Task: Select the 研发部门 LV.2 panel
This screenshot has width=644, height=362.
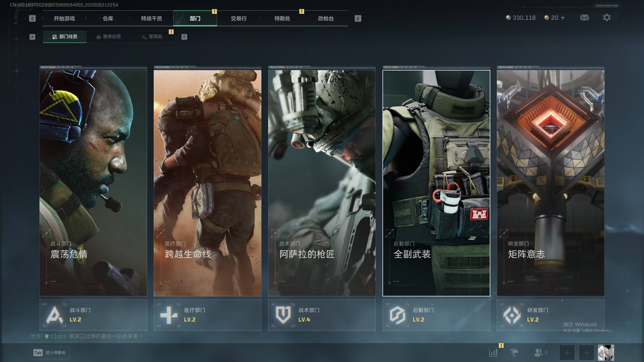Action: point(550,315)
